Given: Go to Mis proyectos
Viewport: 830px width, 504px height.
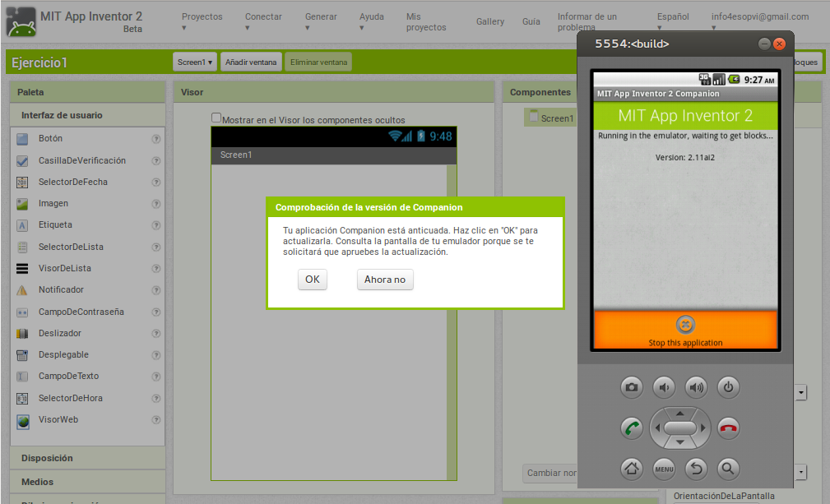Looking at the screenshot, I should [426, 21].
